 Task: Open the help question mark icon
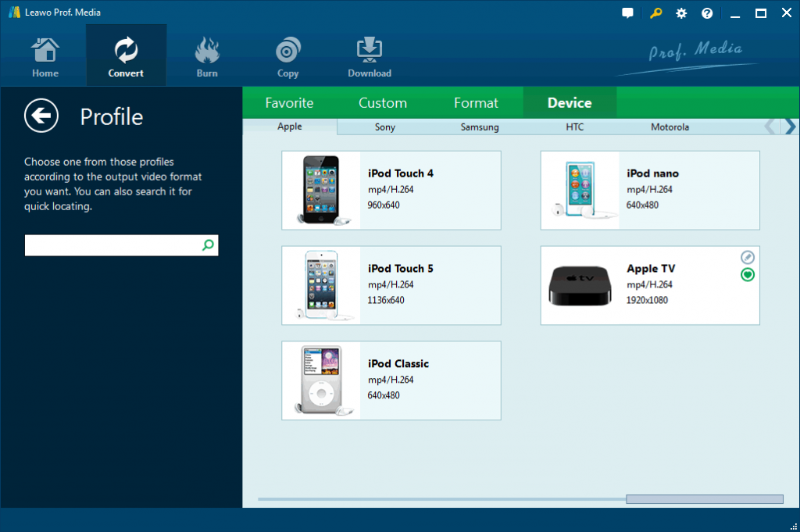pos(707,13)
